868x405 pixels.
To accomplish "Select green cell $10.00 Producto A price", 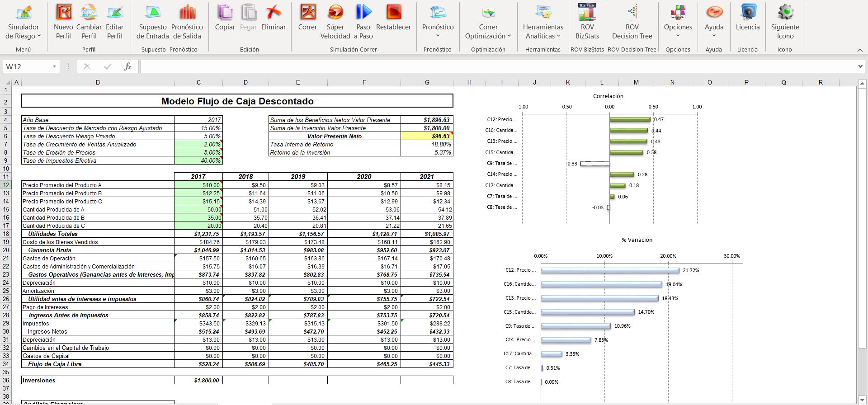I will coord(198,185).
